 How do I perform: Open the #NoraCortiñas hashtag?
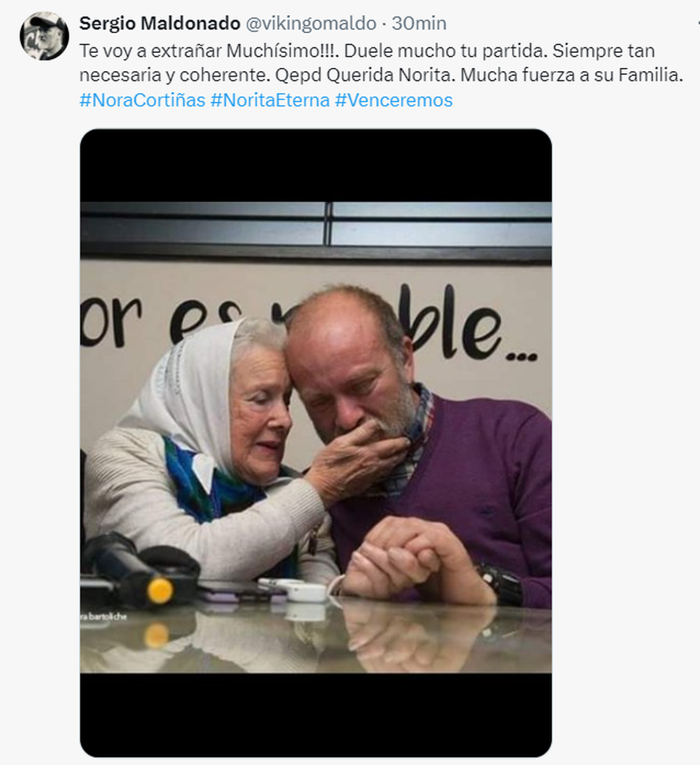click(x=142, y=100)
